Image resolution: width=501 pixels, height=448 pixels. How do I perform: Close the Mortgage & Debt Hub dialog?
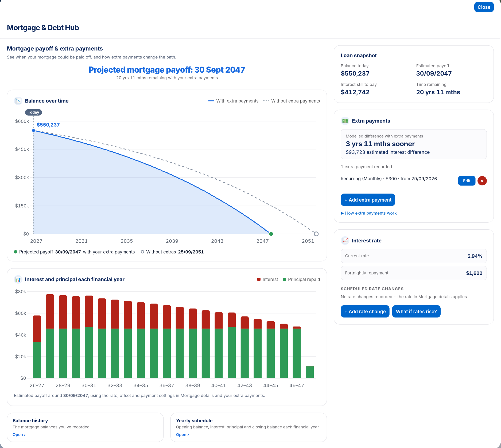click(484, 7)
